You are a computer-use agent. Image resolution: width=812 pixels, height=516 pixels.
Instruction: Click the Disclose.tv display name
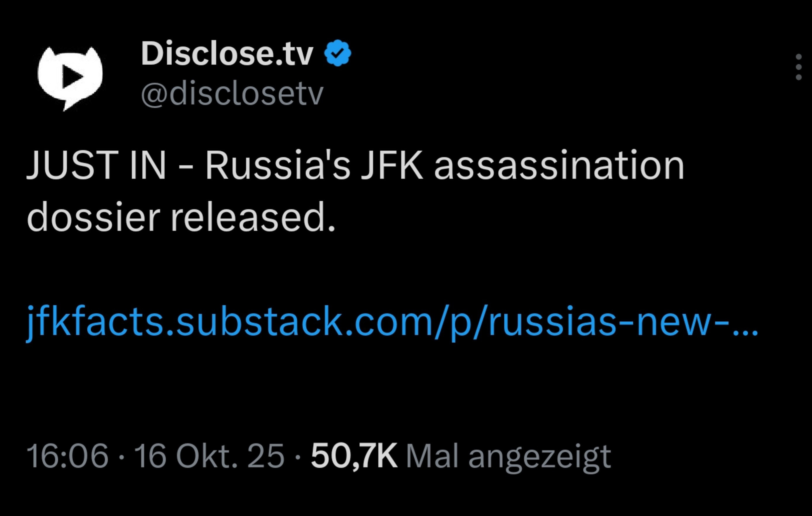[227, 53]
